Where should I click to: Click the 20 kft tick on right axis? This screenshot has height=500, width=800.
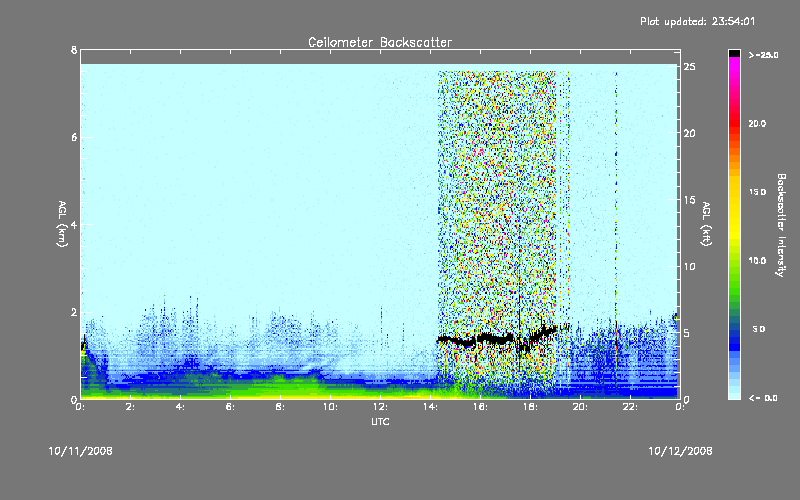tap(689, 133)
